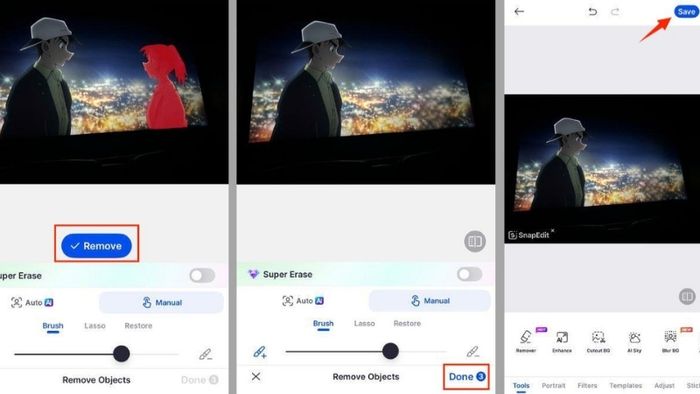The image size is (700, 394).
Task: Toggle Super Erase switch in left panel
Action: coord(202,275)
